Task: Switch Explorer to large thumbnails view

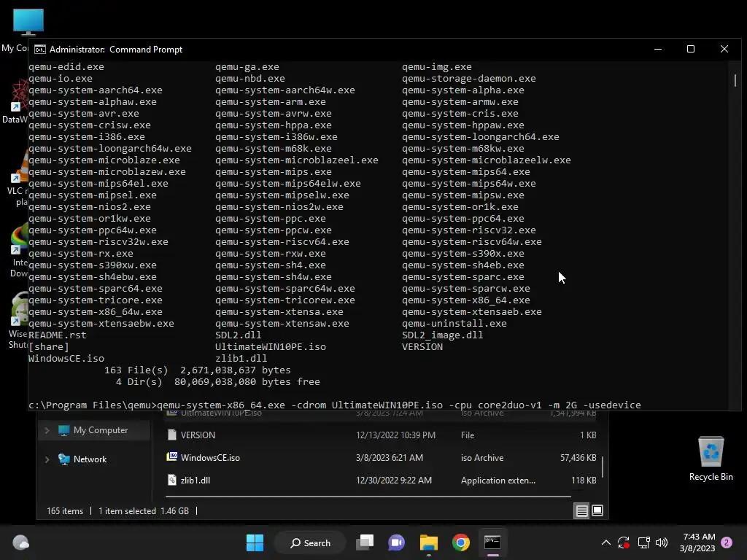Action: coord(597,510)
